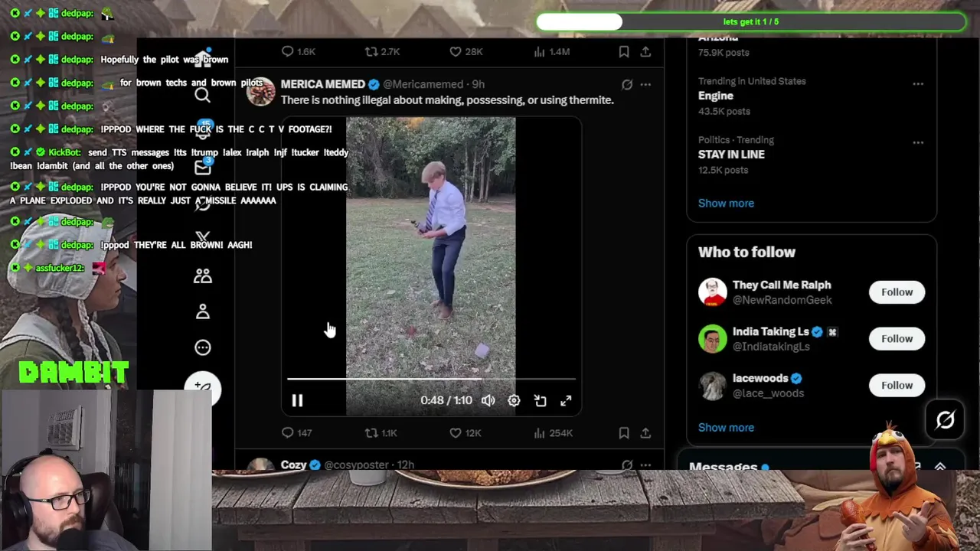Bookmark the thermite video tweet
This screenshot has width=980, height=551.
click(624, 432)
